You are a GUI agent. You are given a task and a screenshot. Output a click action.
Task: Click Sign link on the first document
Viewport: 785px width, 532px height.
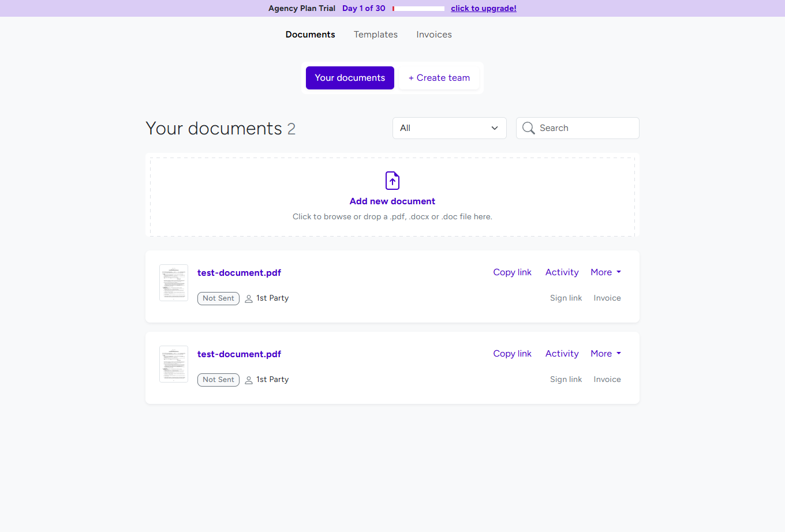click(x=566, y=298)
